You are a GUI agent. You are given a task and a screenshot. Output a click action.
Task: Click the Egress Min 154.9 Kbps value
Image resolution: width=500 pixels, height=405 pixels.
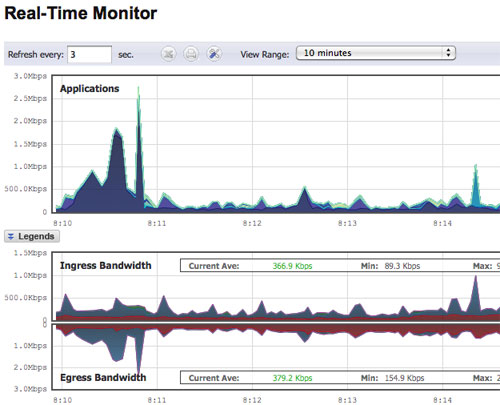404,378
